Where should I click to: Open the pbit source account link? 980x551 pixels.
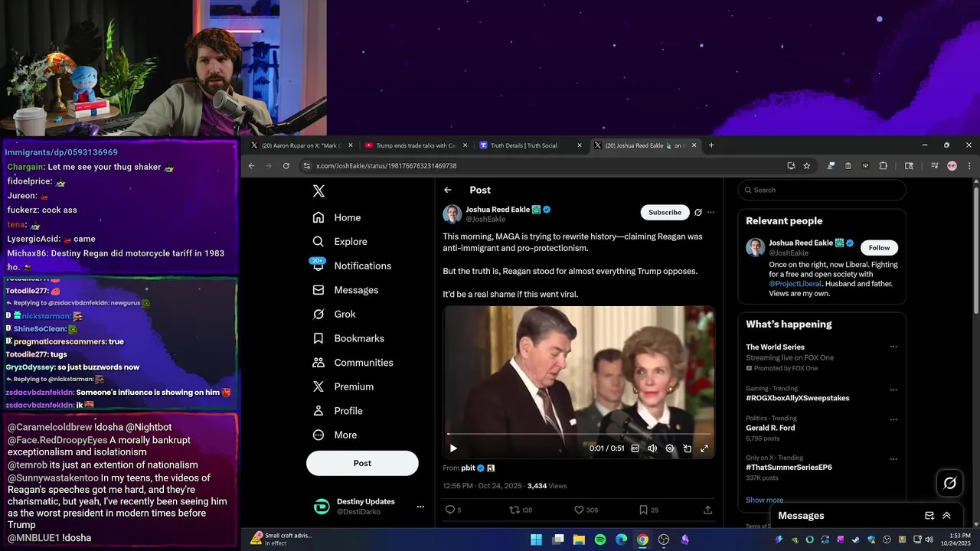(x=469, y=468)
